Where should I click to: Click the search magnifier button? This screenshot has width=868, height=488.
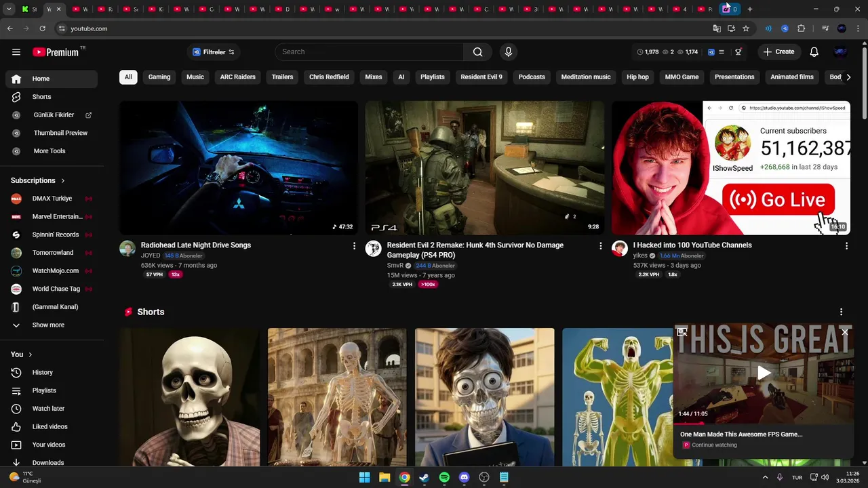coord(477,52)
